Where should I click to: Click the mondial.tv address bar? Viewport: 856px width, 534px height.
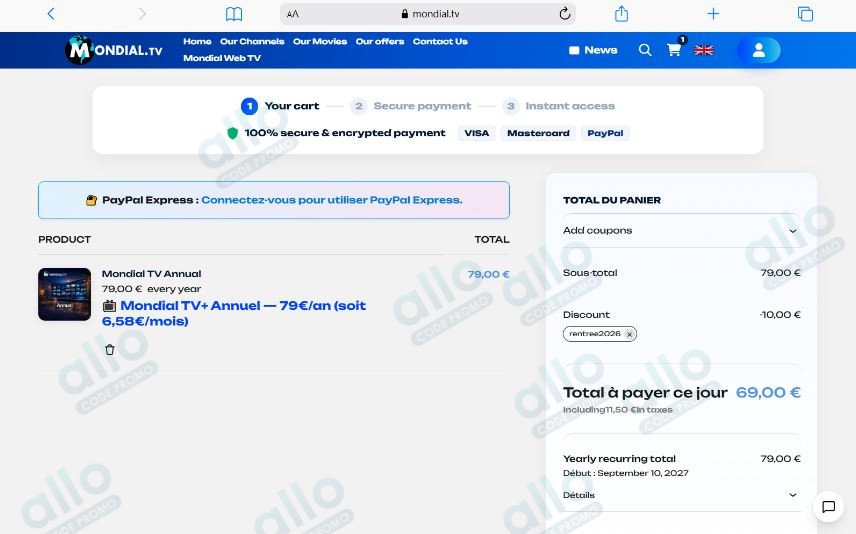coord(427,14)
